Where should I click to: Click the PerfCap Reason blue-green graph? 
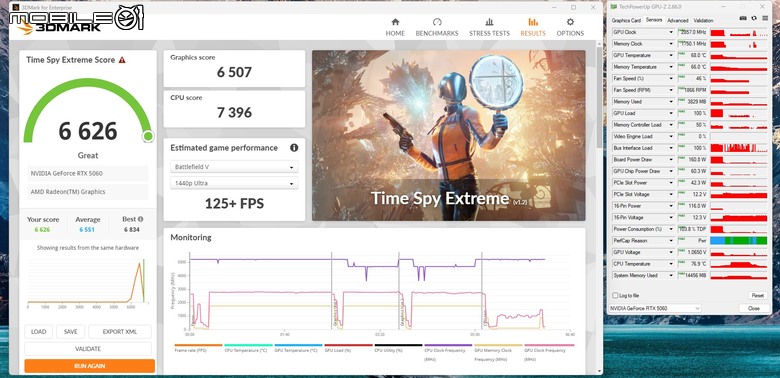(739, 241)
